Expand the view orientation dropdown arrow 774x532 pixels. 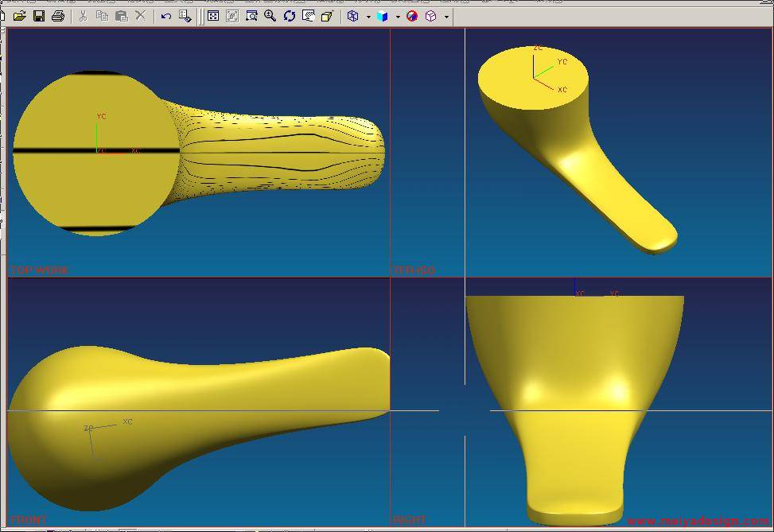click(446, 17)
